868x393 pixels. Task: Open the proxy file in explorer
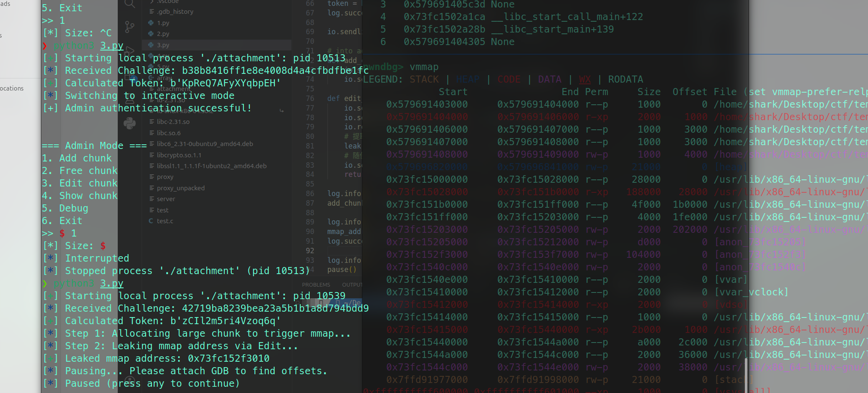(165, 177)
